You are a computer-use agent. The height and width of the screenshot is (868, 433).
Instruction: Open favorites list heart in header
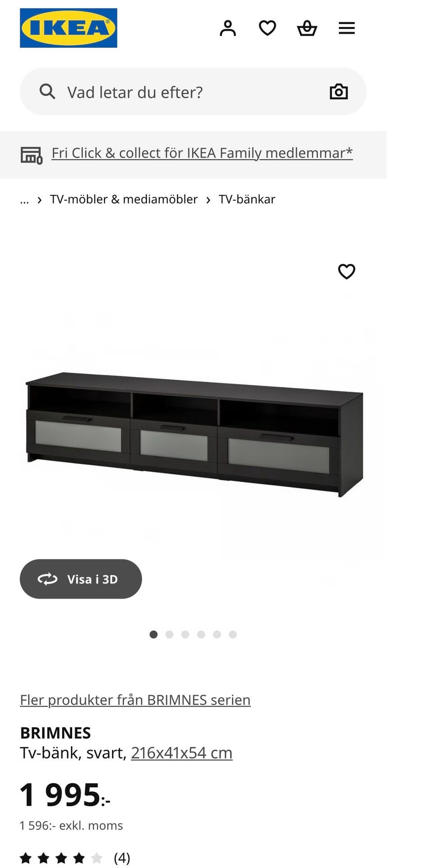[267, 28]
